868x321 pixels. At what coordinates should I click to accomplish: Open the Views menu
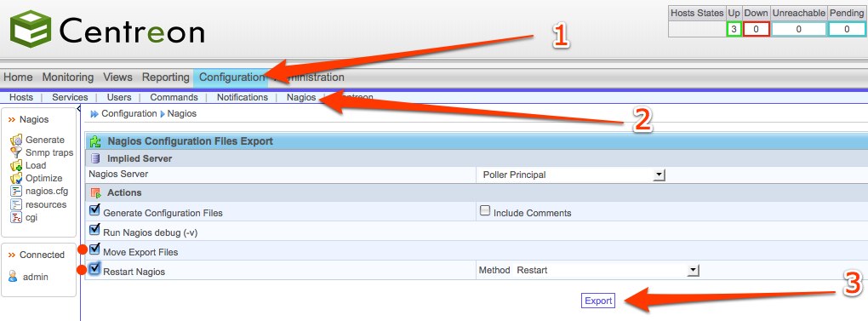coord(117,77)
